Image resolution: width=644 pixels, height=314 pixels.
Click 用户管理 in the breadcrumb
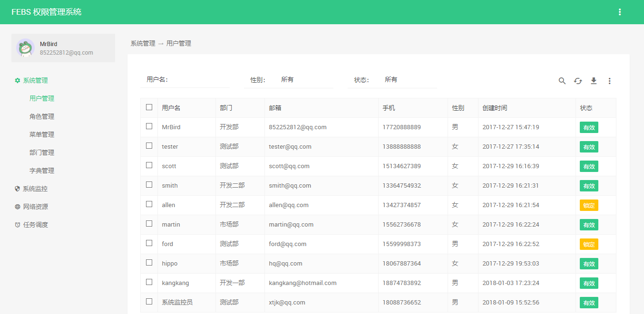(179, 43)
